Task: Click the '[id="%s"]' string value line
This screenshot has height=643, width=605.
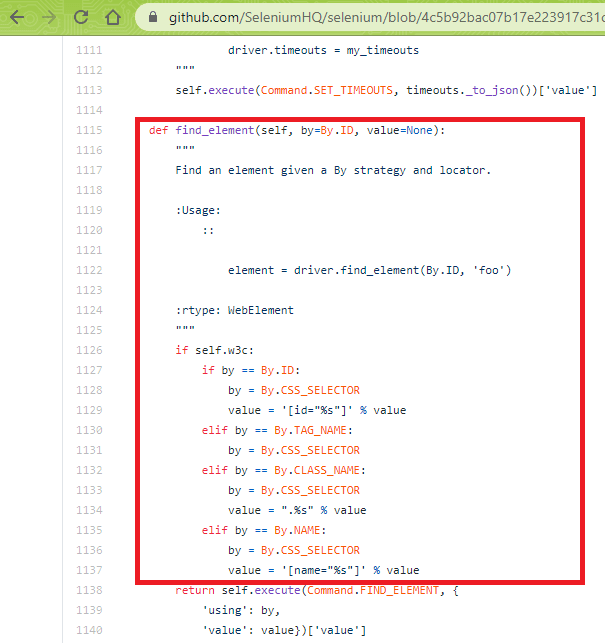Action: (x=317, y=410)
